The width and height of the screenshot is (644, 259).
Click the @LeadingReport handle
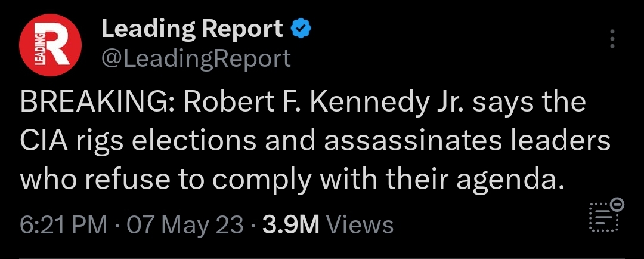[196, 58]
